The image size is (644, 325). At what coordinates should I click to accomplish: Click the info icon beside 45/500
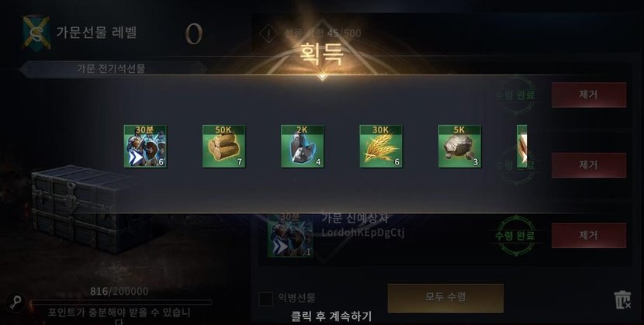click(x=269, y=33)
